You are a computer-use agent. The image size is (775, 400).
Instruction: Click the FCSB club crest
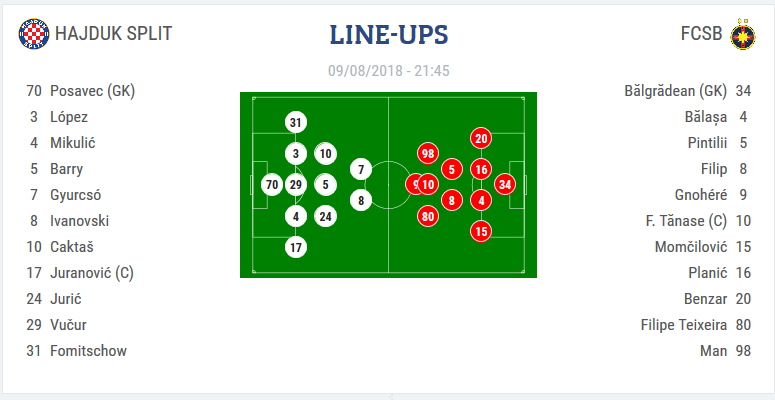pos(743,34)
